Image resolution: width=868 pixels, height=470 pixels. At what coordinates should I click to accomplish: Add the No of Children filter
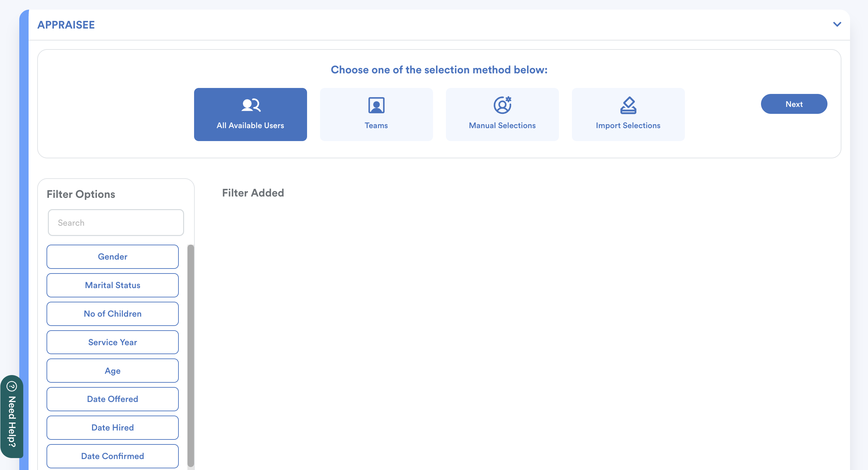(x=113, y=313)
